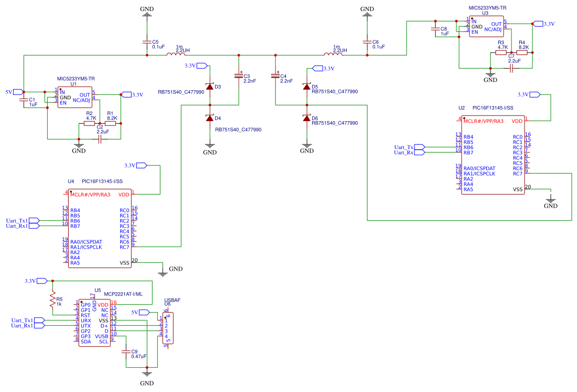Viewport: 577px width, 392px height.
Task: Click the MCP2221AT-I/ML part label
Action: (123, 294)
